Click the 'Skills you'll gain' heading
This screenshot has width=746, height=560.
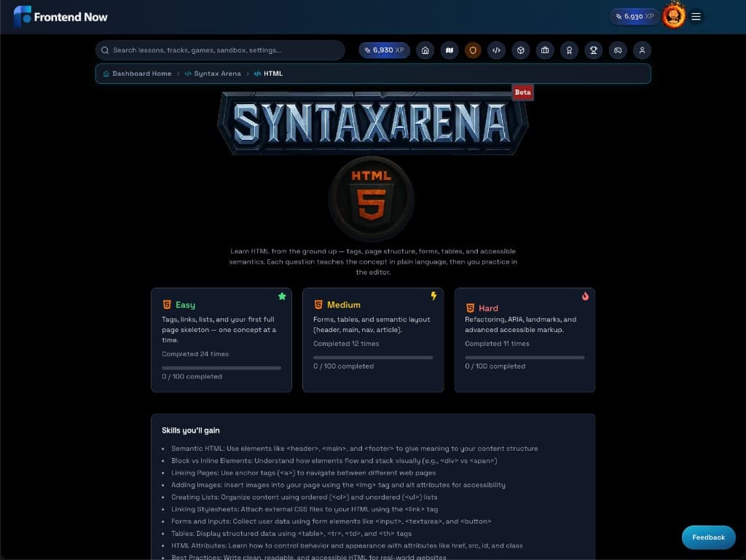click(190, 430)
